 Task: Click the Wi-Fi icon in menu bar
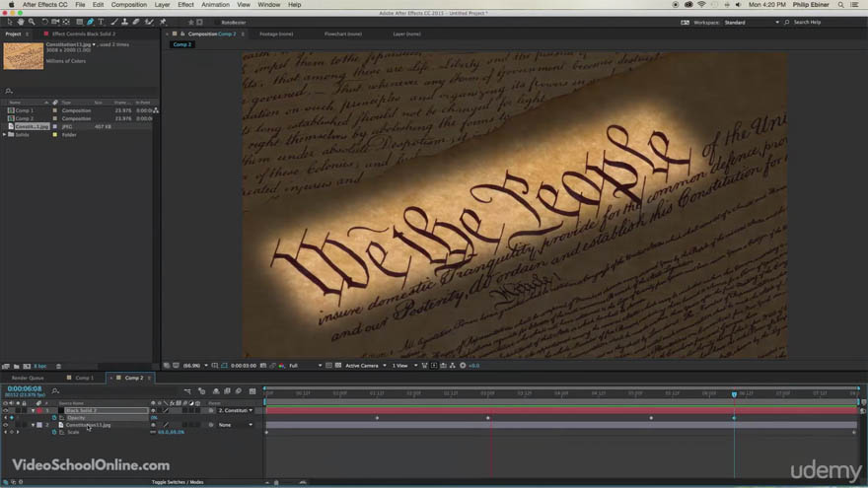click(x=701, y=4)
